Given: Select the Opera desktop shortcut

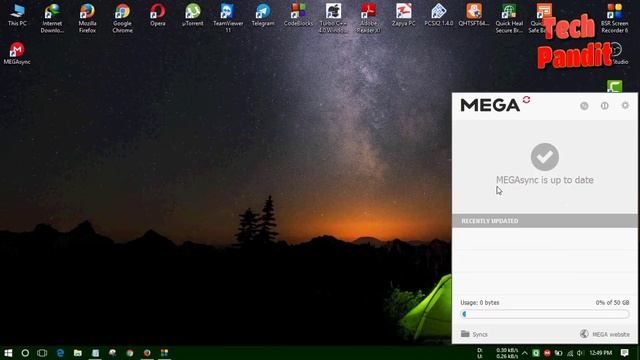Looking at the screenshot, I should coord(158,15).
